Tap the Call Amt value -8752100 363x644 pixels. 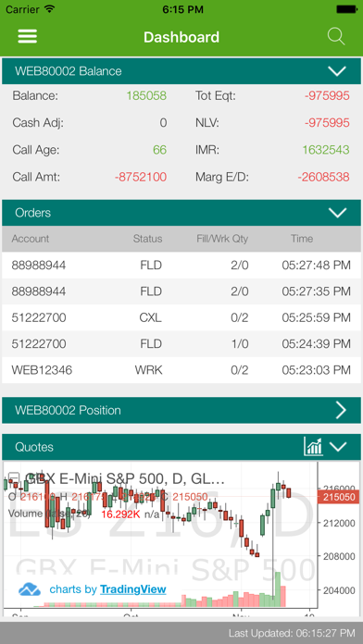141,177
